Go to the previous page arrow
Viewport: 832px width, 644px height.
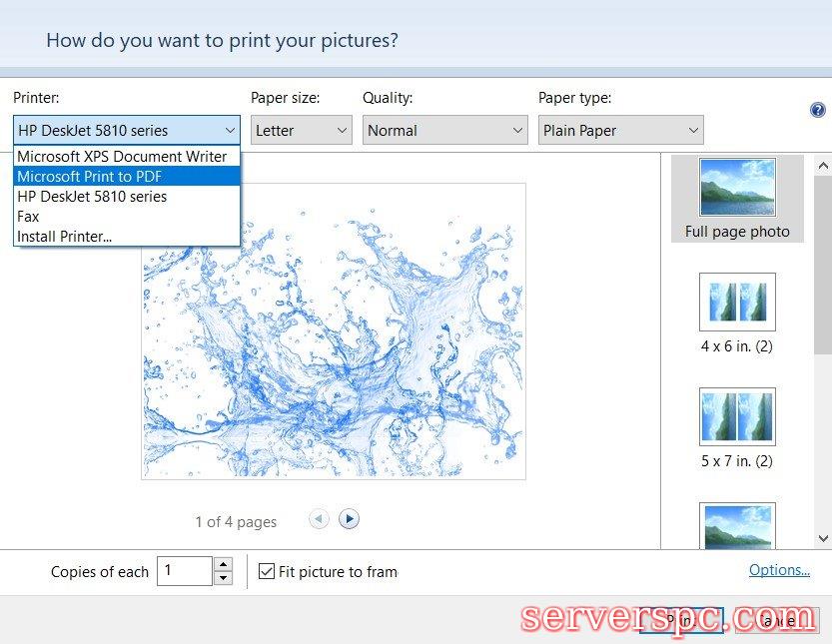click(319, 518)
